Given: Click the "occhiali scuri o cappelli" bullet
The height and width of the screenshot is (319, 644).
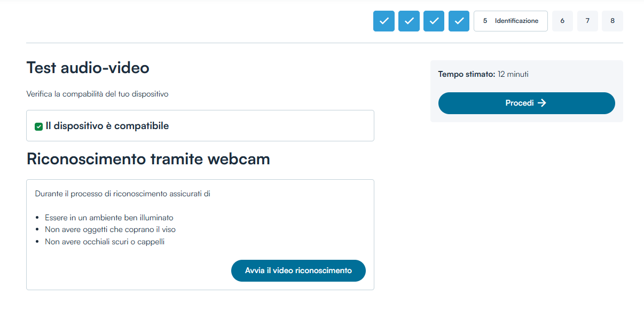Looking at the screenshot, I should coord(105,242).
